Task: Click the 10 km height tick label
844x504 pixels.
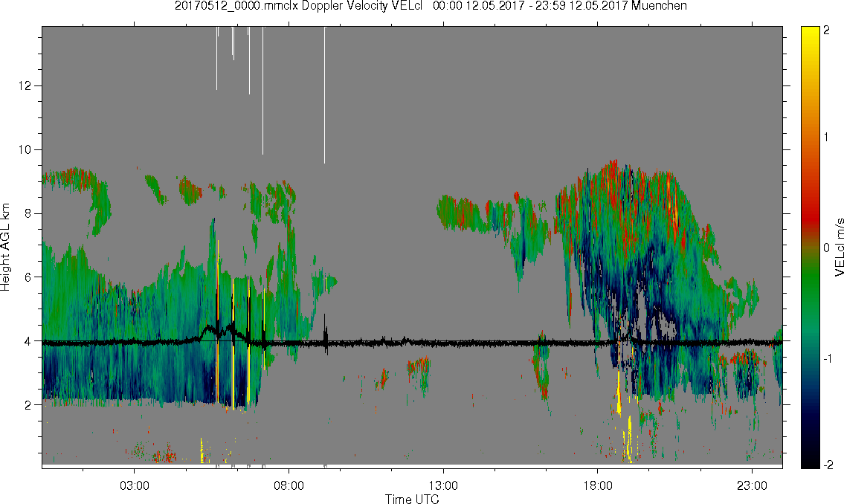Action: click(x=25, y=149)
